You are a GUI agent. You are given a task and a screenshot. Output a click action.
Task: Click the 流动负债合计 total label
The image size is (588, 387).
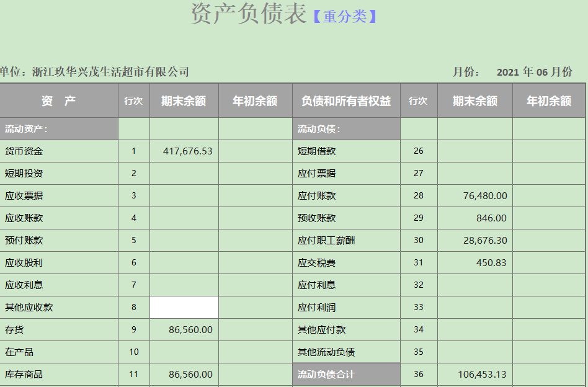(326, 374)
